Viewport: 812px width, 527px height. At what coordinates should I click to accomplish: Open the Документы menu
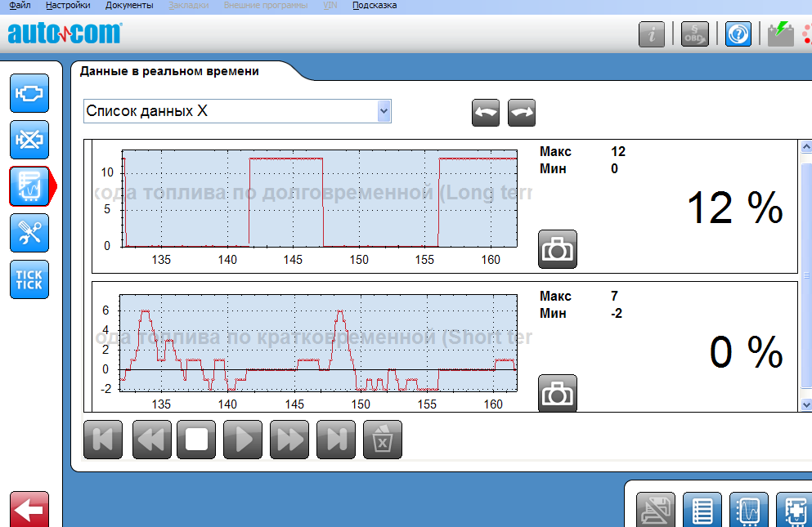pyautogui.click(x=129, y=5)
